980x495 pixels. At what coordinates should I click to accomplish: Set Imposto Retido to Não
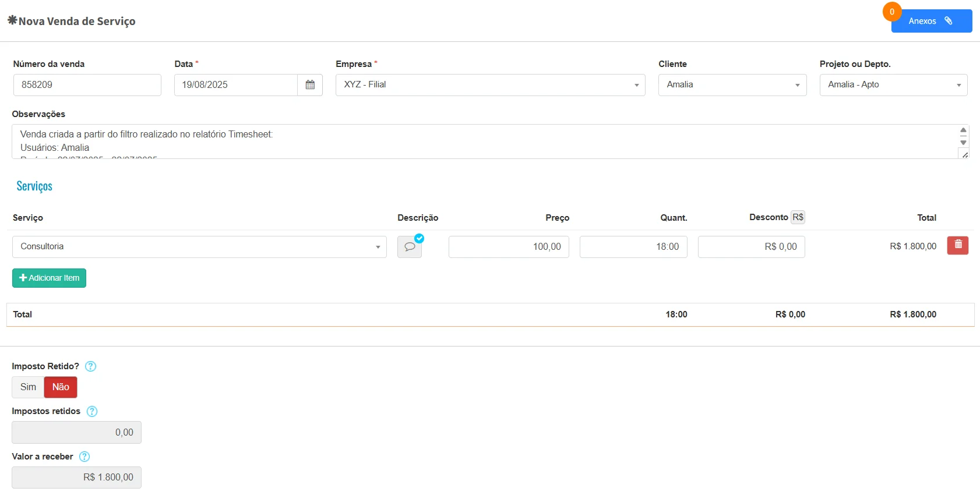(x=61, y=387)
